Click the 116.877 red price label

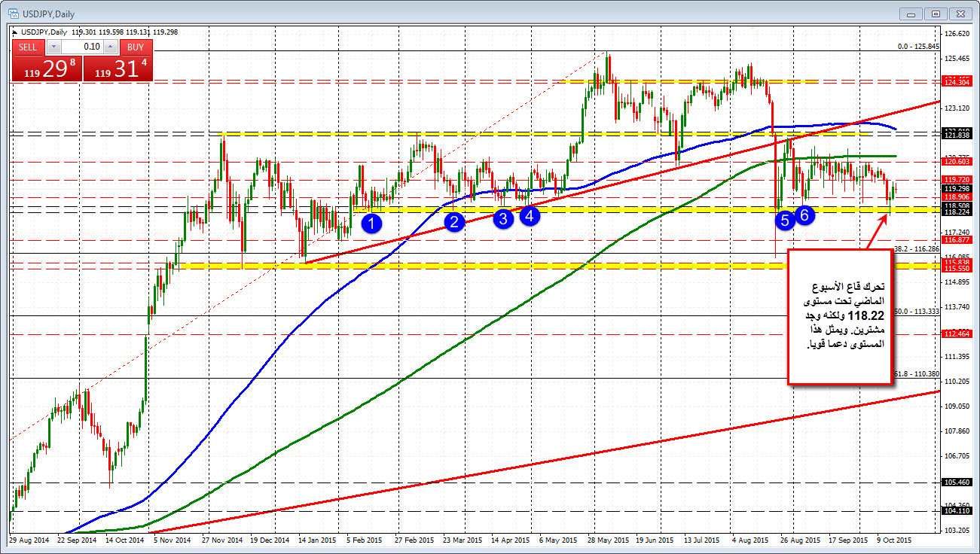[x=957, y=240]
